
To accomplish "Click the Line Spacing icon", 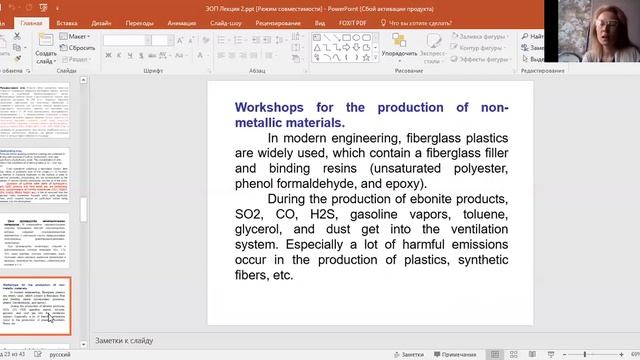I will pyautogui.click(x=280, y=40).
